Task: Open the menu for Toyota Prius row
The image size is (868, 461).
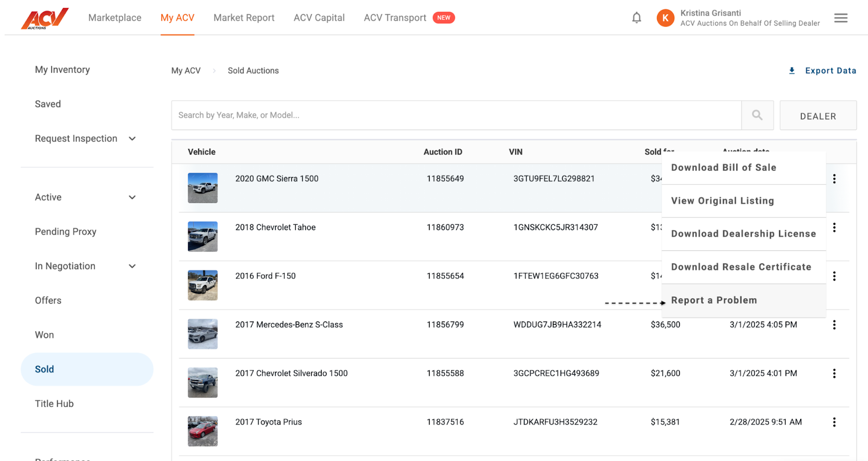Action: [x=834, y=422]
